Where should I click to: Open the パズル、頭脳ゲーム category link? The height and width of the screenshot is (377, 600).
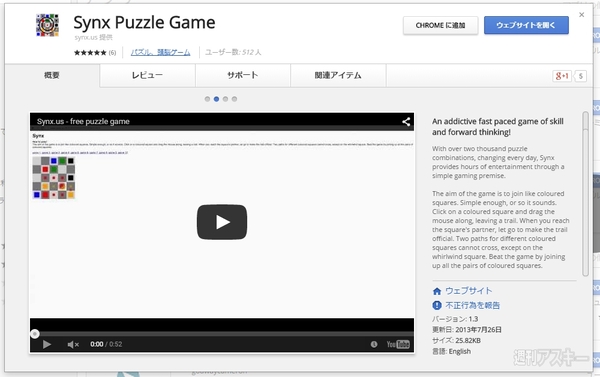160,52
